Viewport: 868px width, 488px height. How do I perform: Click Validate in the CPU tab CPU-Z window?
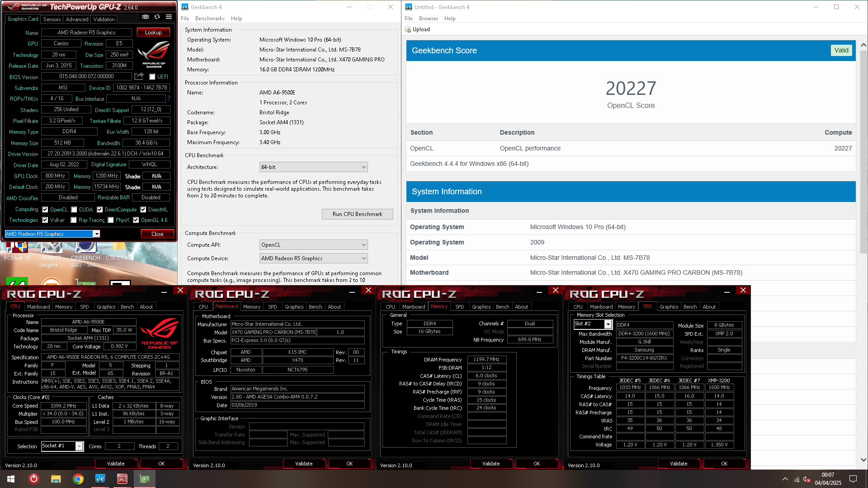(x=116, y=464)
